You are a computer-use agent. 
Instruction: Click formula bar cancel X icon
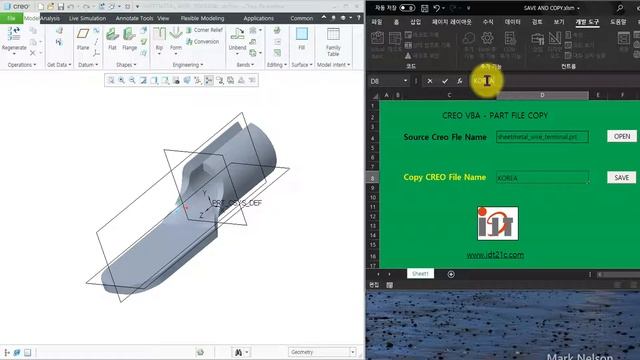click(x=430, y=81)
